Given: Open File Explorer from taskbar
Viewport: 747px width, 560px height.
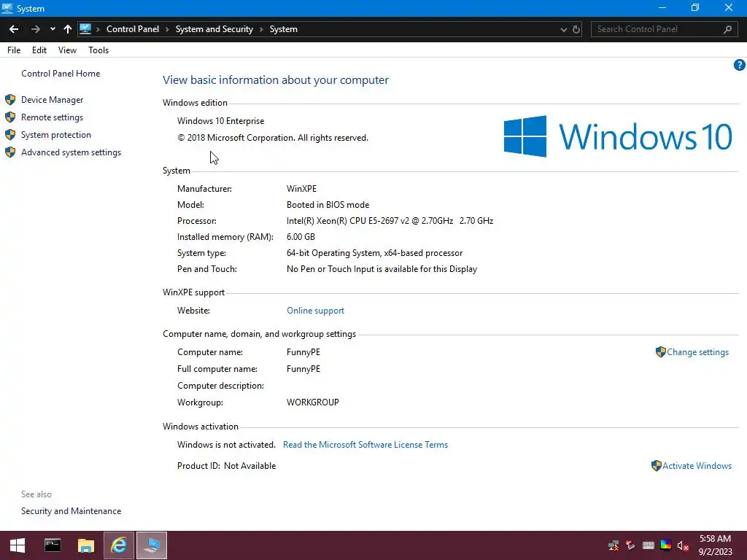Looking at the screenshot, I should [86, 545].
